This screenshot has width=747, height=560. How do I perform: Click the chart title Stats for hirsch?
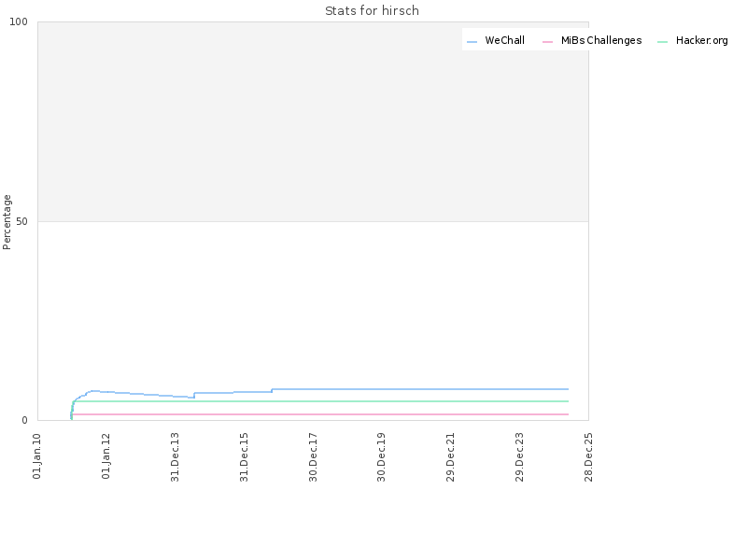(x=372, y=10)
